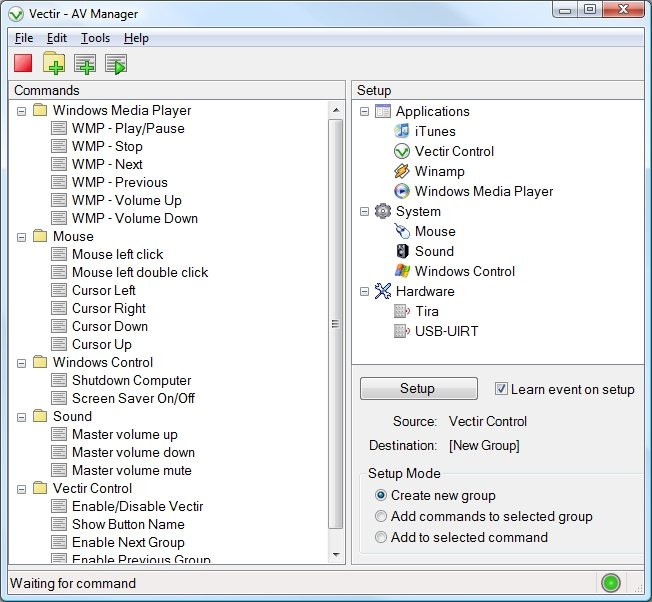Select WMP - Volume Up command

pos(127,200)
